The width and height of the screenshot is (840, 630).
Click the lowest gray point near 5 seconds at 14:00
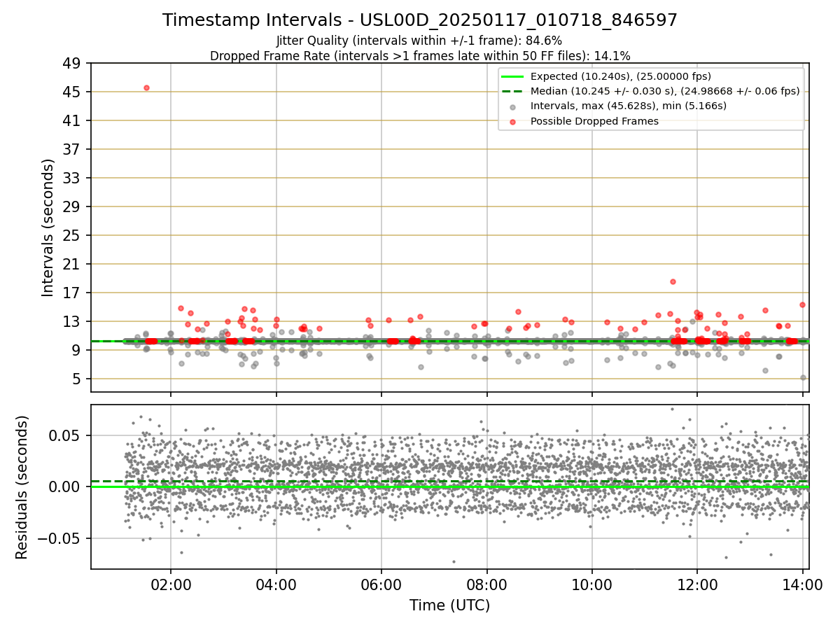click(x=803, y=377)
